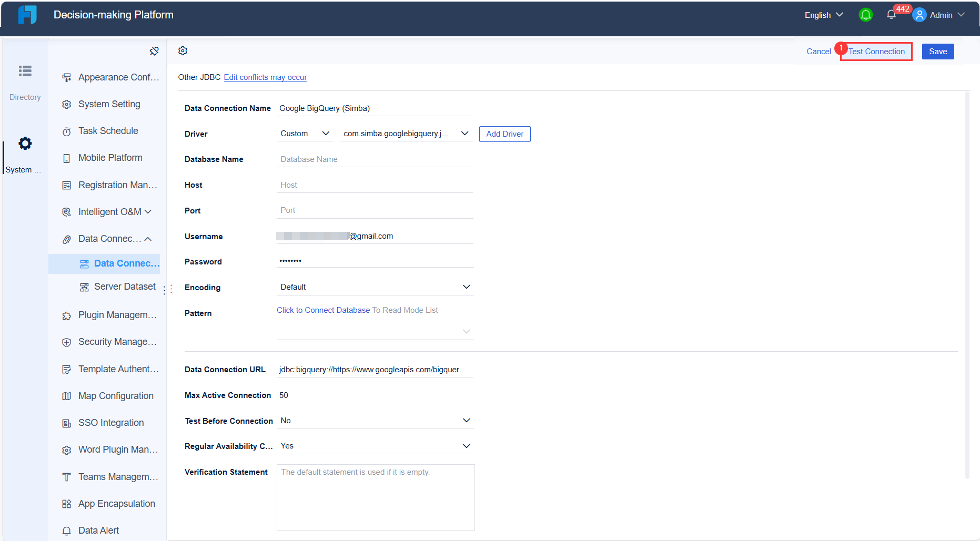Screen dimensions: 980x541
Task: Click the App Encapsulation grid icon
Action: click(x=66, y=504)
